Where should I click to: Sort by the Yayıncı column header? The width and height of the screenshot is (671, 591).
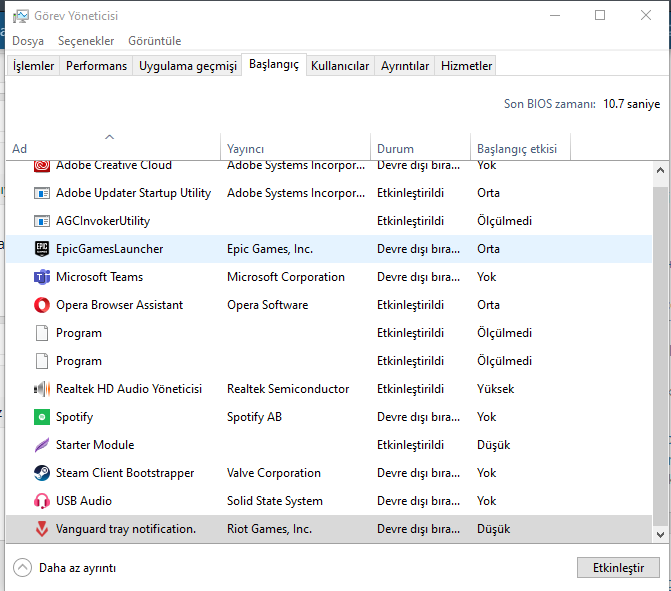(295, 147)
